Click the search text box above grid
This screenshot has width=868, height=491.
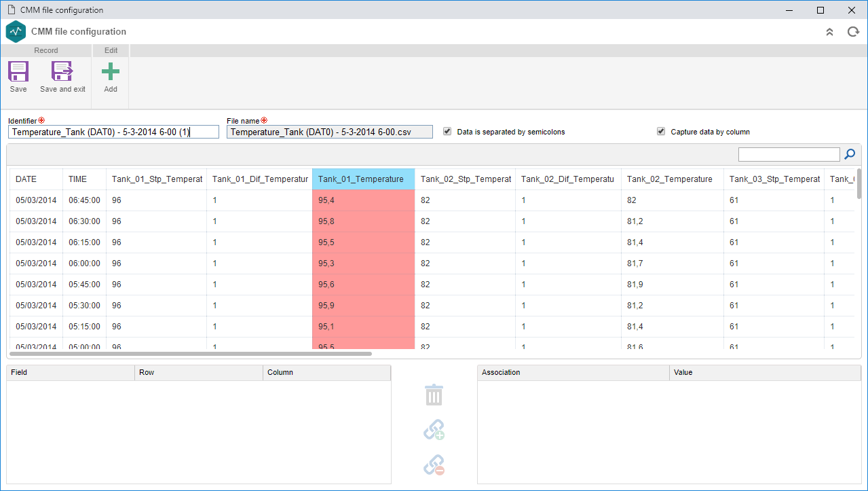[x=789, y=155]
